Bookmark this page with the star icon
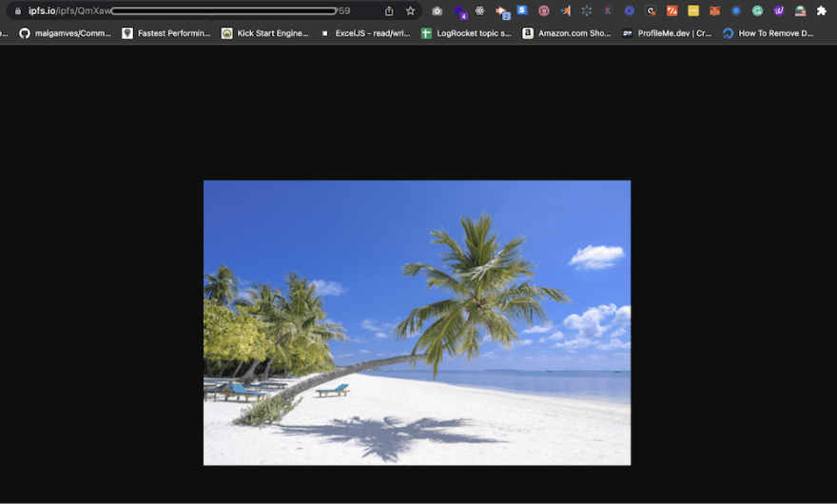 click(411, 11)
